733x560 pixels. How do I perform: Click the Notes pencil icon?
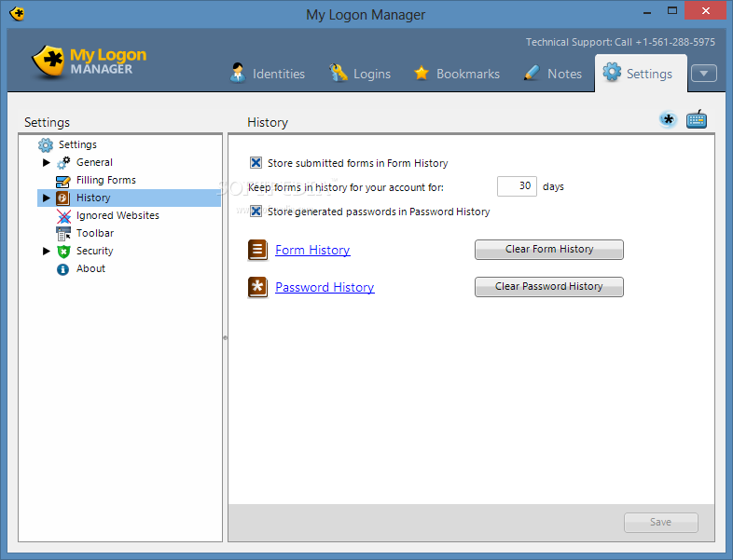pyautogui.click(x=532, y=73)
